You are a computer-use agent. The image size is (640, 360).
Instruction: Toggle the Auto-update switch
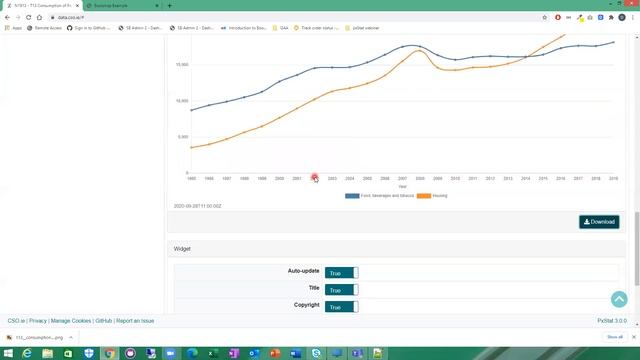(342, 273)
